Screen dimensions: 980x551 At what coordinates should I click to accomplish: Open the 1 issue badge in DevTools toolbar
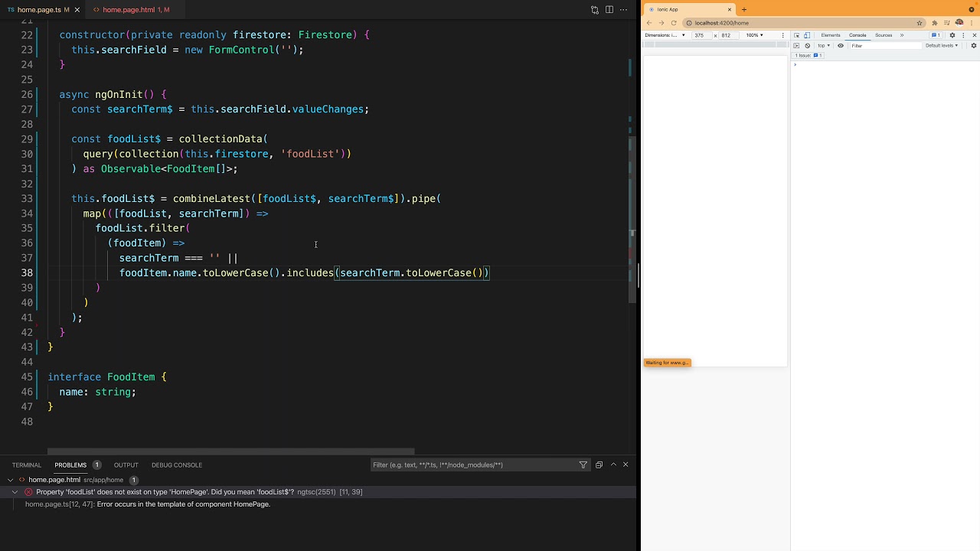936,35
